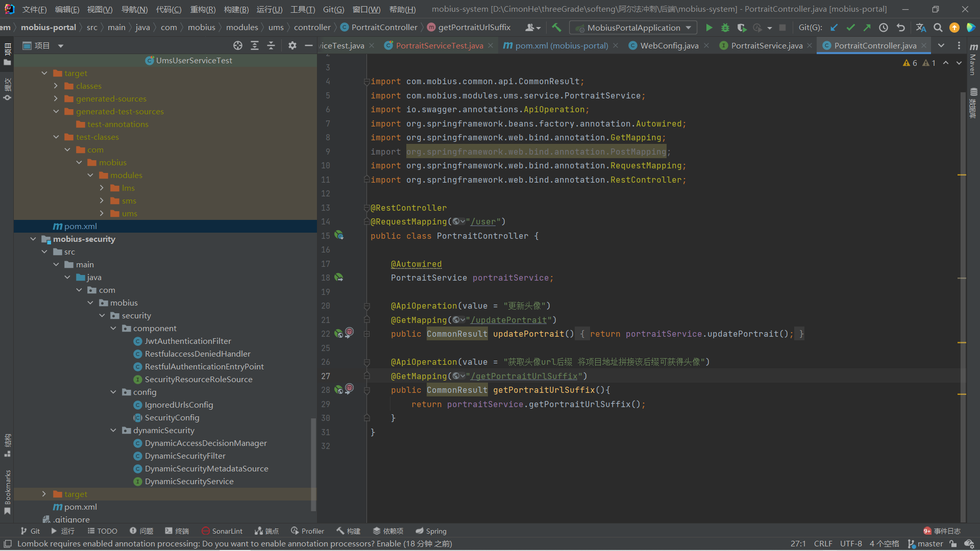Build project with the hammer icon
This screenshot has width=980, height=551.
coord(556,28)
